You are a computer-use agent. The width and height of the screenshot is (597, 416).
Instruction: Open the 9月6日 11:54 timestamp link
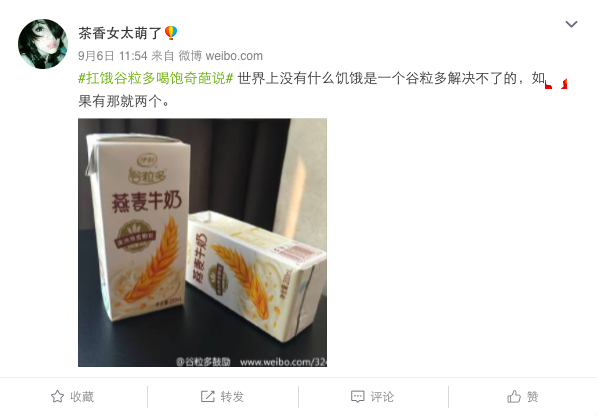113,56
